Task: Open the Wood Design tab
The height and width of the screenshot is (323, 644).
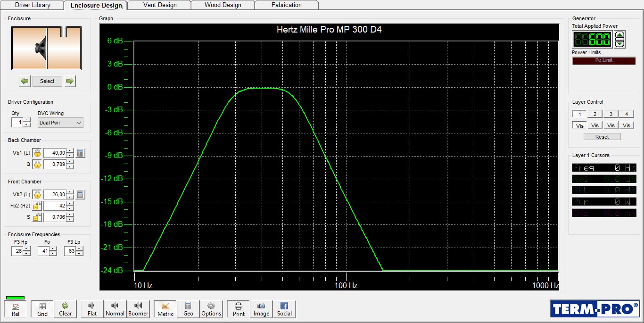Action: point(223,5)
